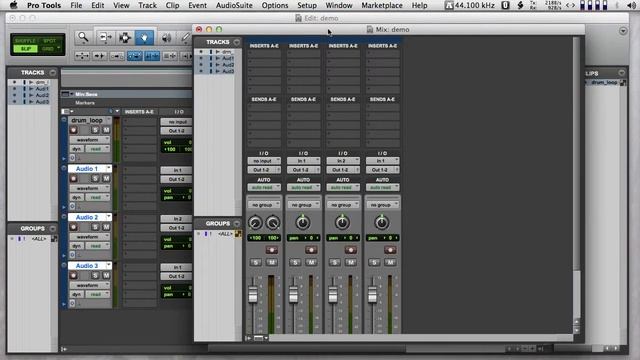Record-enable the Audio 2 track in Edit window
Screen dimensions: 640x360
click(73, 227)
